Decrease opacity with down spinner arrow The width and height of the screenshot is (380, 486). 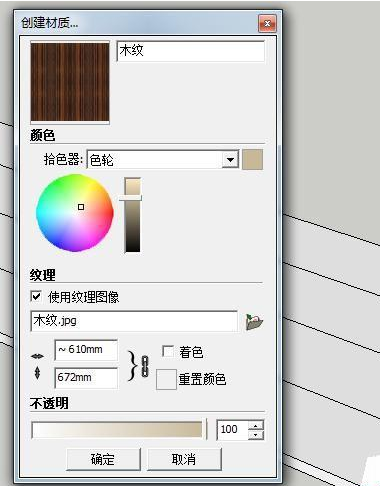256,434
